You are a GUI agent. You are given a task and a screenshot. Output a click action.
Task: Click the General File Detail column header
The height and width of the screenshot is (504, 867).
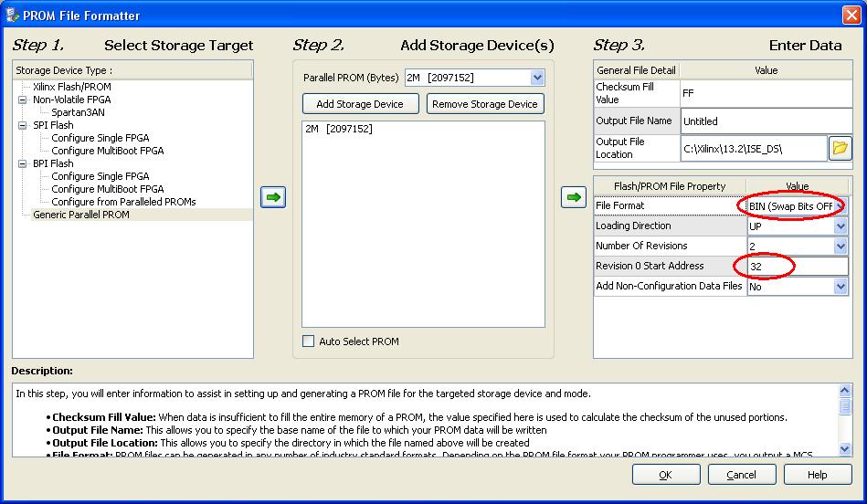pyautogui.click(x=636, y=70)
